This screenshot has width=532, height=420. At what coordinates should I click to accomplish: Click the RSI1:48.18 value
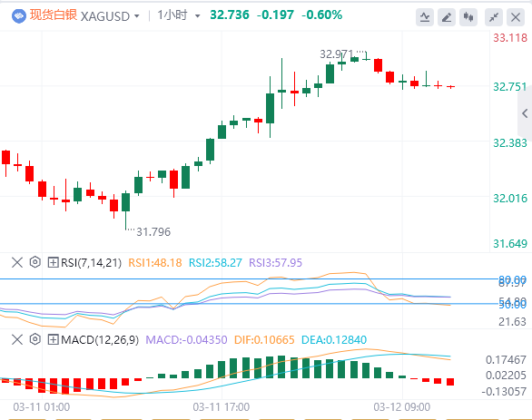tap(155, 263)
